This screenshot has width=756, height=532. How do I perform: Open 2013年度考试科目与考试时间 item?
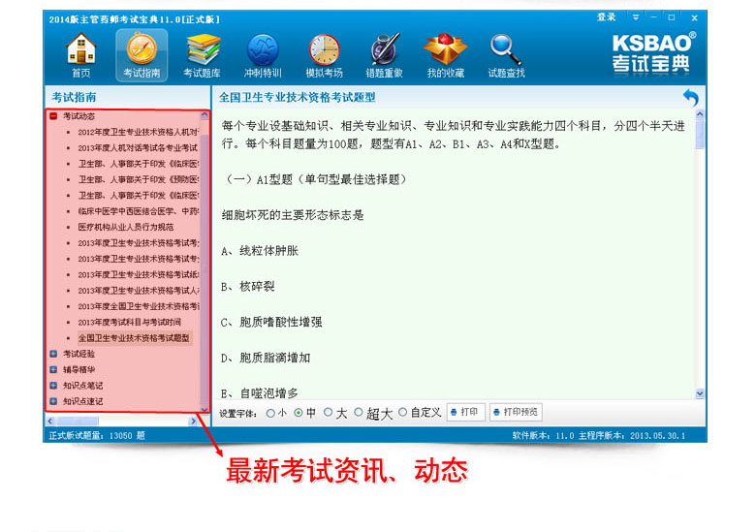(129, 322)
